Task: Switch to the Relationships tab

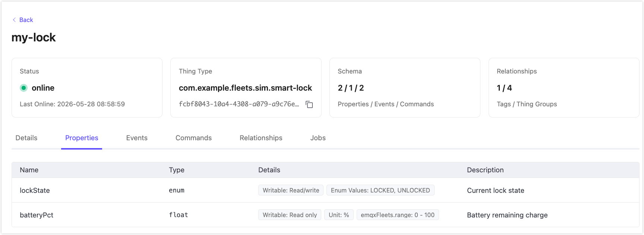Action: (261, 138)
